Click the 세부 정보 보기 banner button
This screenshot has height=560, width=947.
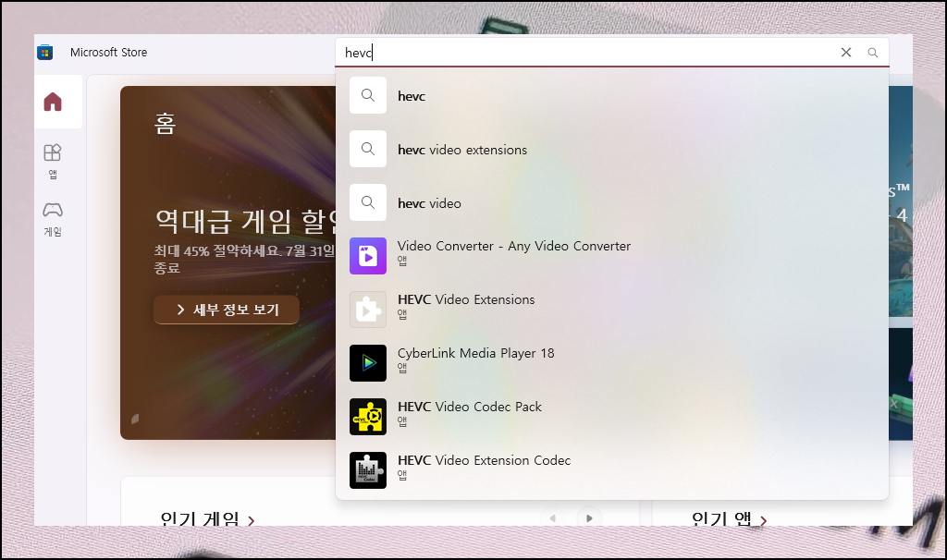[227, 310]
